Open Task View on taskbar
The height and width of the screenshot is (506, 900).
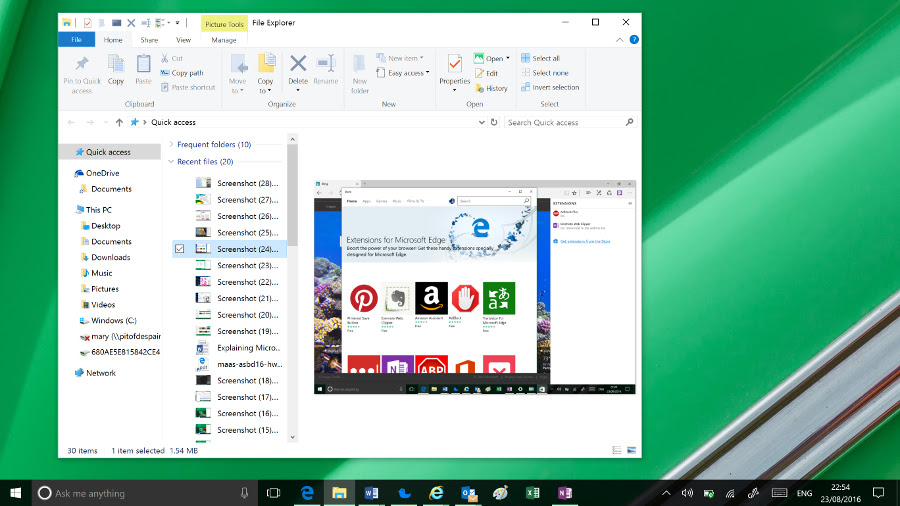coord(274,493)
